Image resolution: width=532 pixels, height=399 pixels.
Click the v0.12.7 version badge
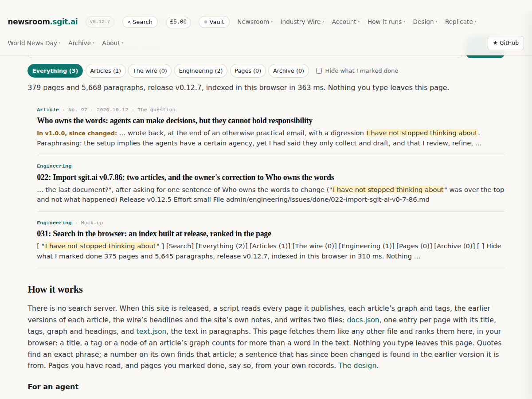coord(100,22)
